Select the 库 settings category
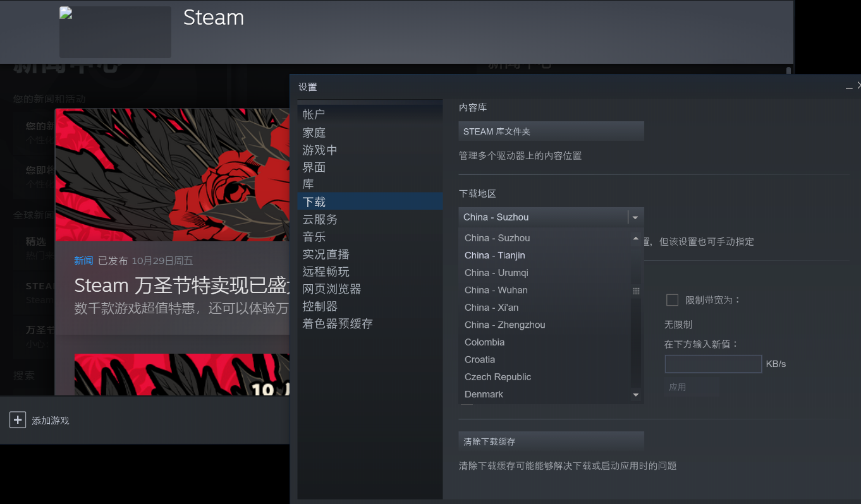 click(x=370, y=184)
